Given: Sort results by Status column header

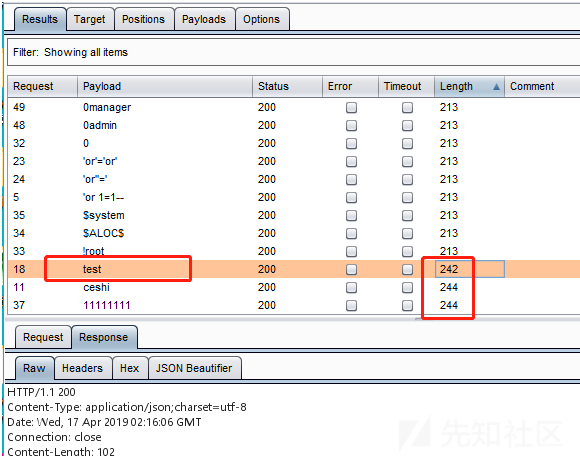Looking at the screenshot, I should (287, 87).
